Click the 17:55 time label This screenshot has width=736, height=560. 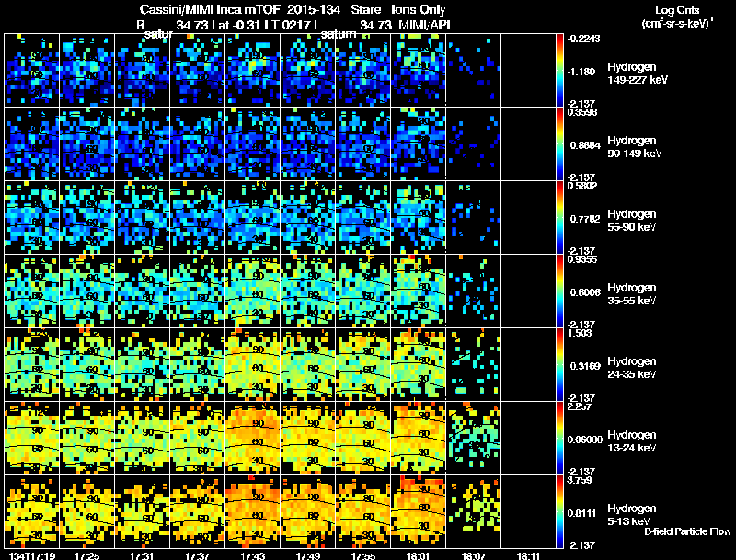coord(363,555)
